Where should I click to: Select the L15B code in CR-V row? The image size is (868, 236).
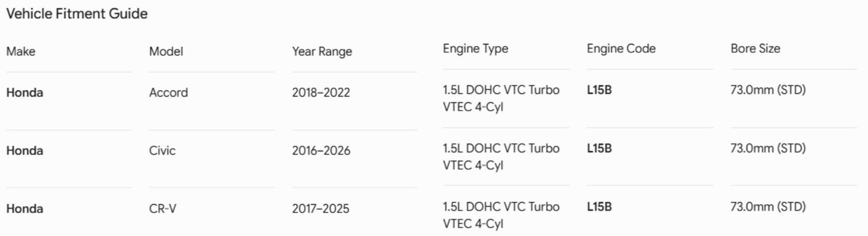[599, 207]
